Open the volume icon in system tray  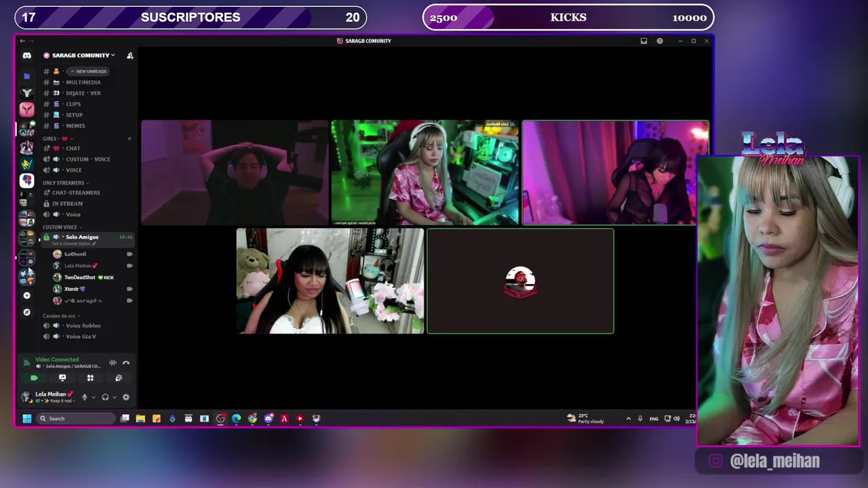(676, 418)
